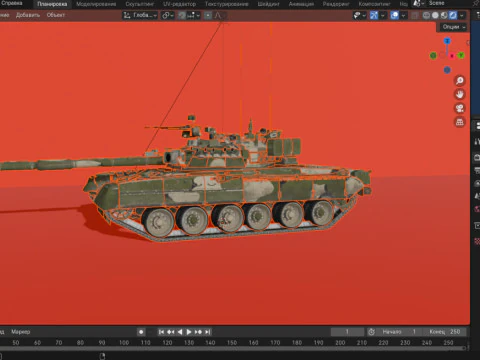Open the Маркер menu in the timeline

click(21, 332)
